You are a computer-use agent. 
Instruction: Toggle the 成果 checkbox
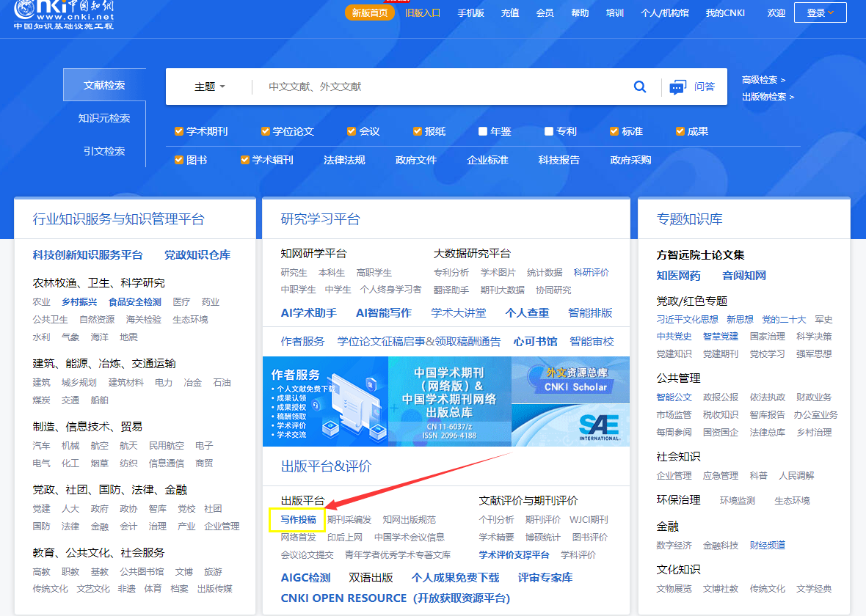point(680,131)
